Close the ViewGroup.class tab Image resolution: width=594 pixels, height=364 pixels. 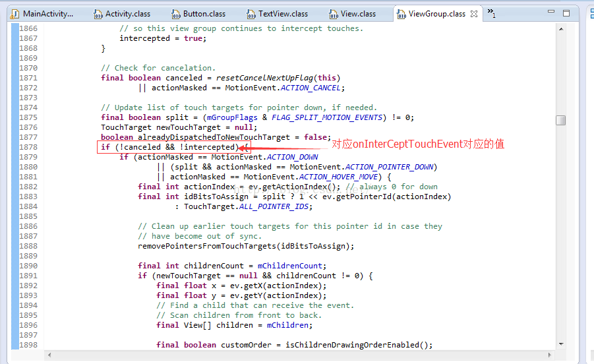pyautogui.click(x=474, y=13)
